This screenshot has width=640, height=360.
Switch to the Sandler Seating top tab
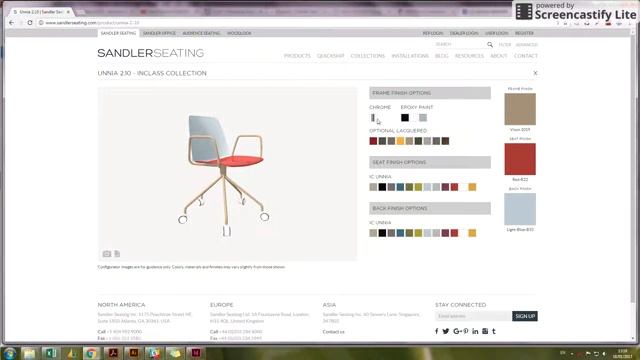pos(118,33)
